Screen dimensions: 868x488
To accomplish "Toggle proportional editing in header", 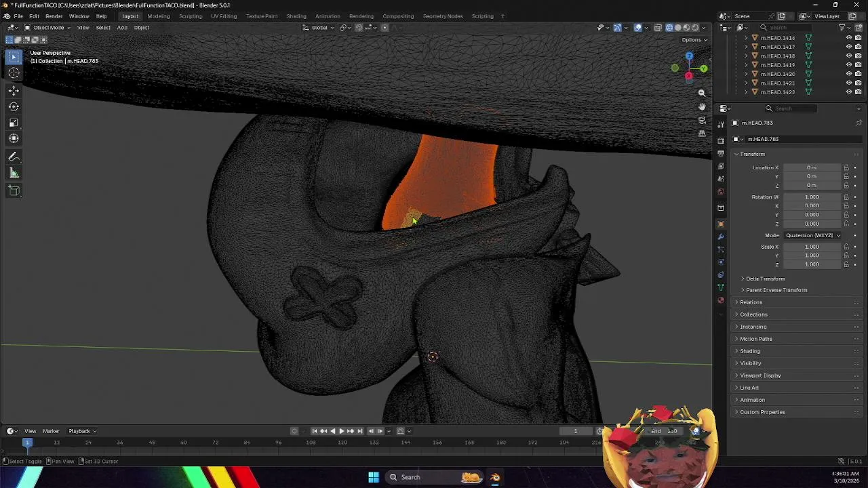I will [384, 28].
